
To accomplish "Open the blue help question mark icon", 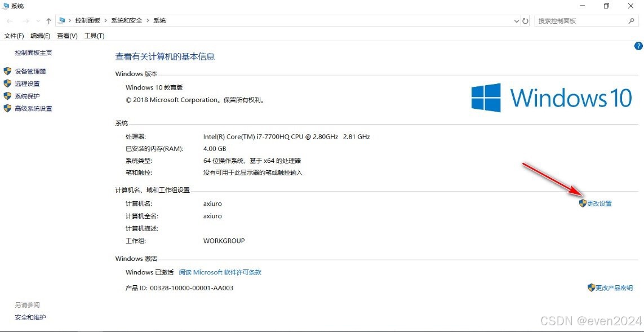I will click(638, 46).
